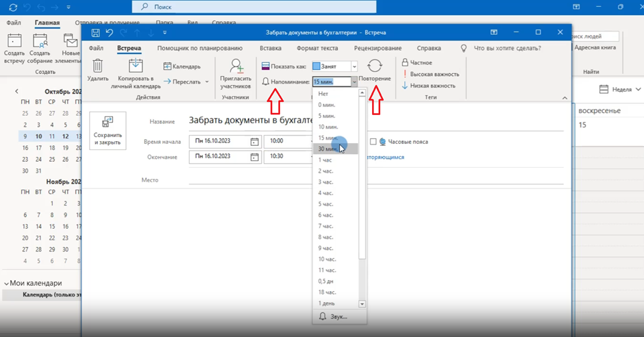Image resolution: width=644 pixels, height=337 pixels.
Task: Click the Save and close icon
Action: [108, 123]
